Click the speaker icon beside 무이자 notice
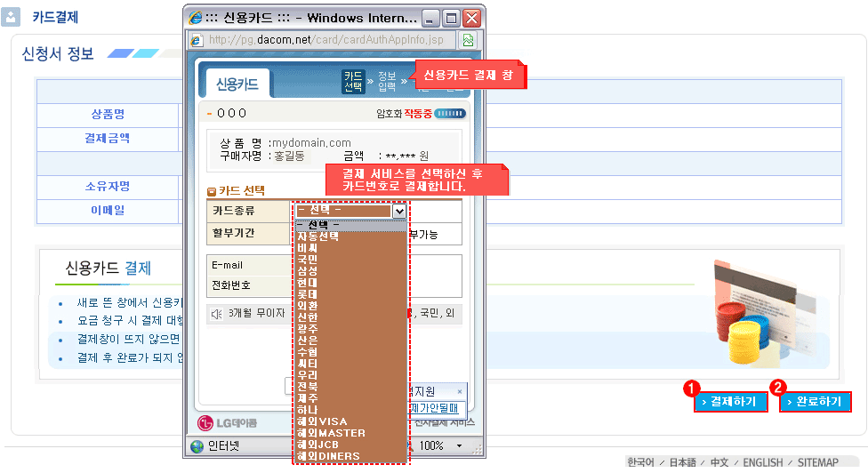Viewport: 868px width, 473px height. pos(216,314)
